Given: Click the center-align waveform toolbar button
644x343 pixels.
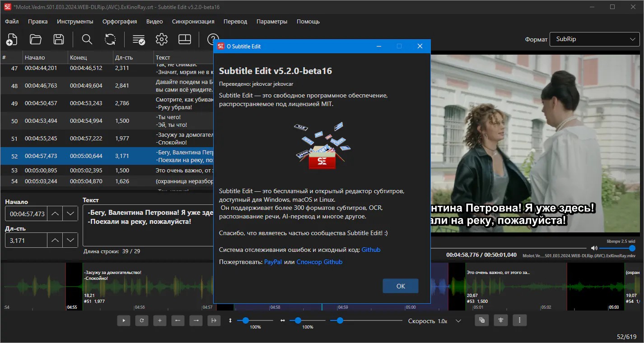Looking at the screenshot, I should [501, 320].
